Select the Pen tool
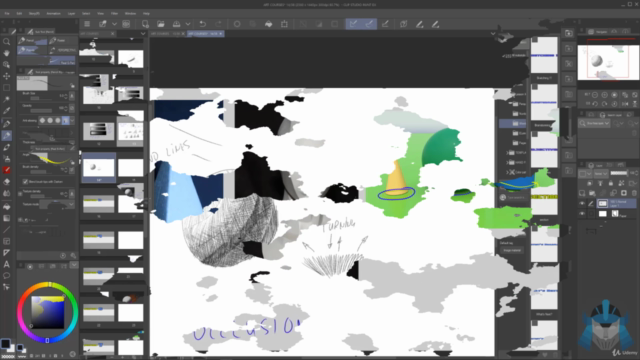Viewport: 640px width, 360px height. point(7,124)
